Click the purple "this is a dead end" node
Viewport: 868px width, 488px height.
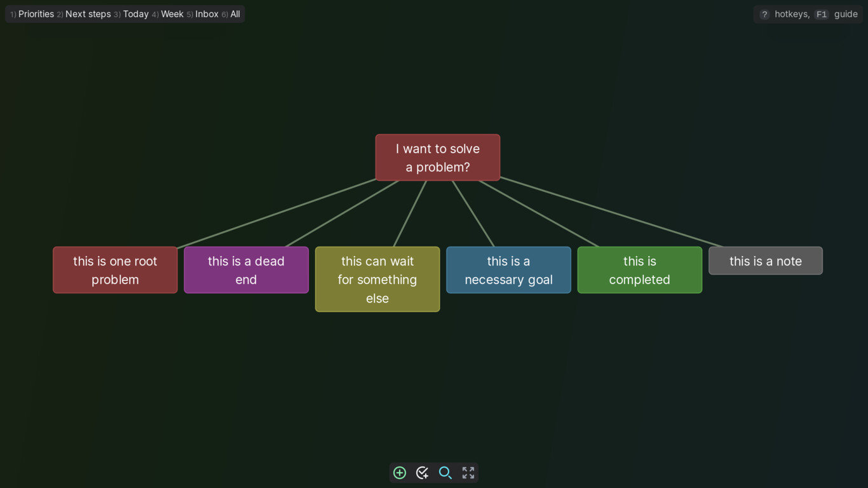tap(247, 270)
